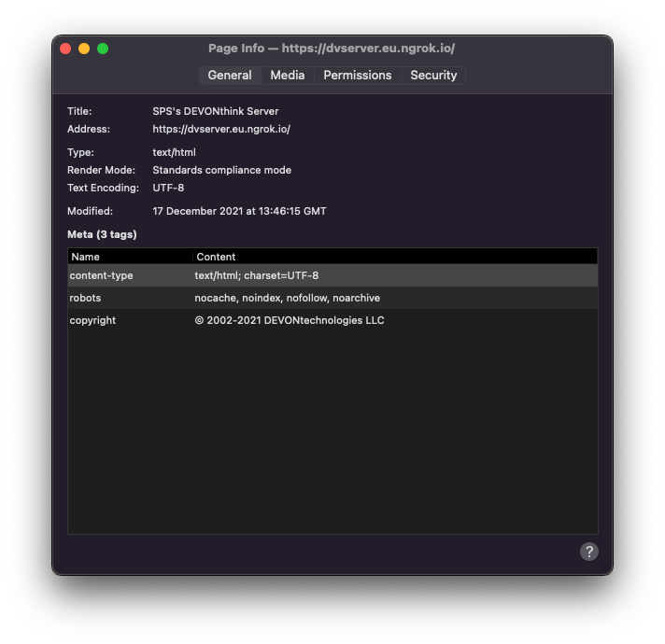Click the text/html type value
This screenshot has height=644, width=665.
point(174,152)
